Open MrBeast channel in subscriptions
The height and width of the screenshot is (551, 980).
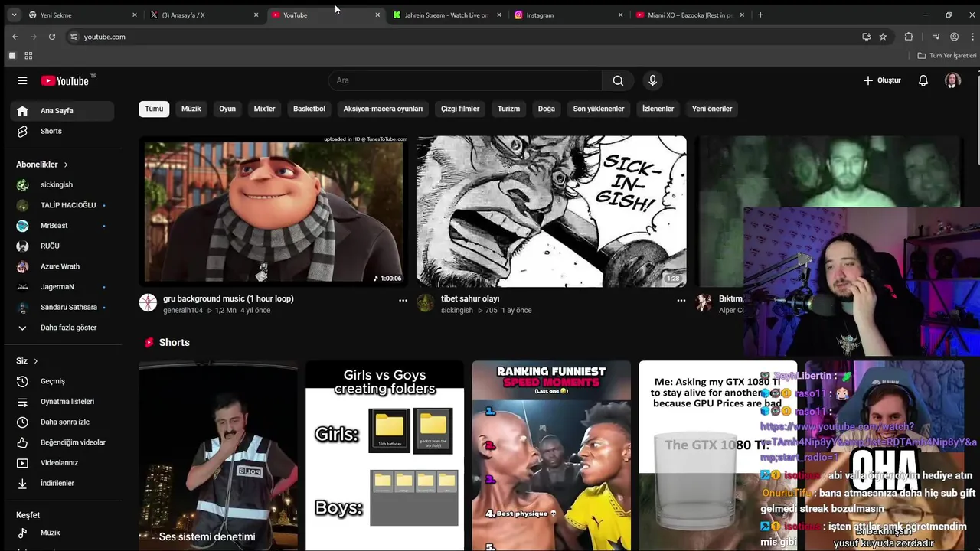[62, 226]
